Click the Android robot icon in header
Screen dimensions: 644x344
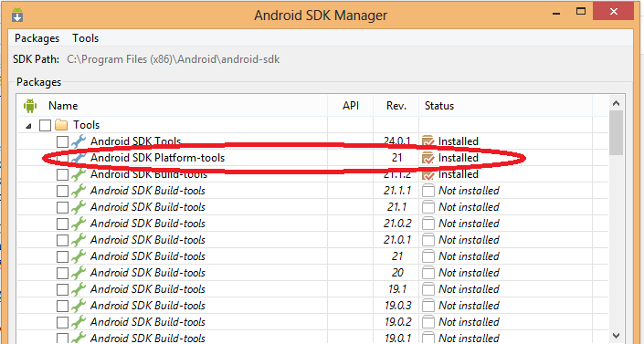tap(30, 106)
